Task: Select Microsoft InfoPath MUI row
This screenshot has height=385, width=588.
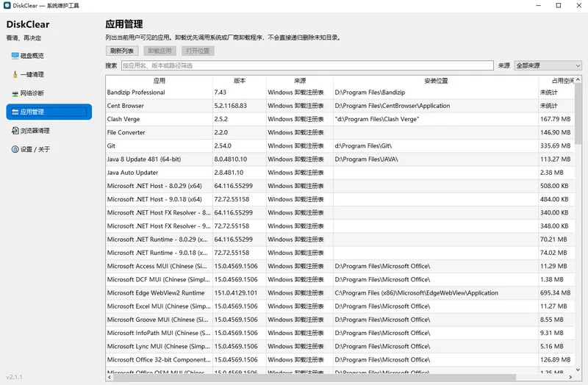Action: 340,334
